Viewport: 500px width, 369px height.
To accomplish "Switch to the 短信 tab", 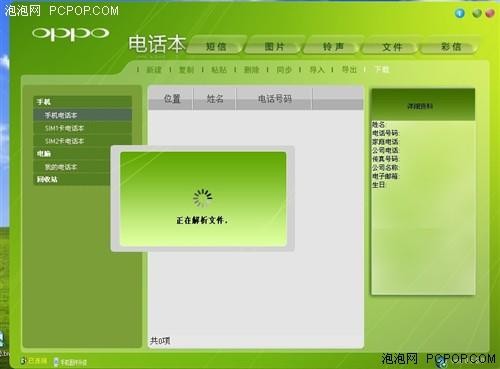I will (216, 46).
